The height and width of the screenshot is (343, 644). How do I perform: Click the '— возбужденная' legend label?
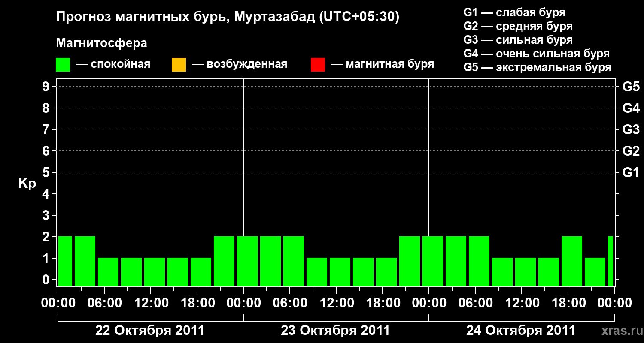click(240, 64)
